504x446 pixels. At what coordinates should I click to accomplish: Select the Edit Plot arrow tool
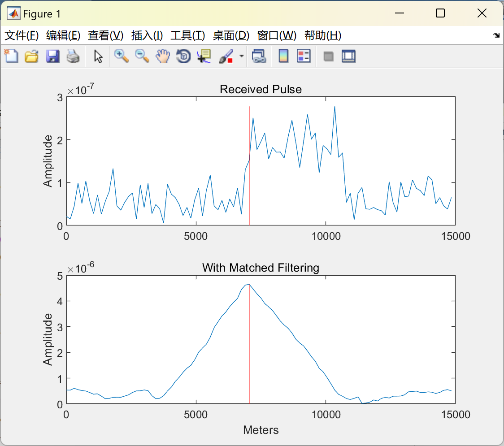[98, 56]
